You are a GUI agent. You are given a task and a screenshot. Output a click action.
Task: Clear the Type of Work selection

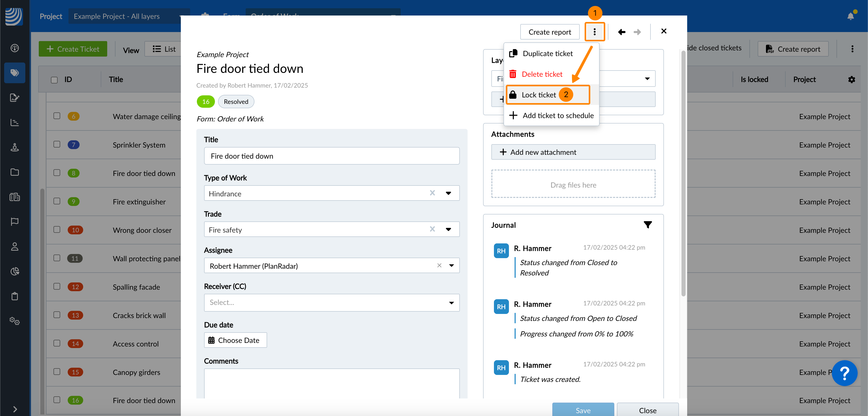click(x=432, y=193)
